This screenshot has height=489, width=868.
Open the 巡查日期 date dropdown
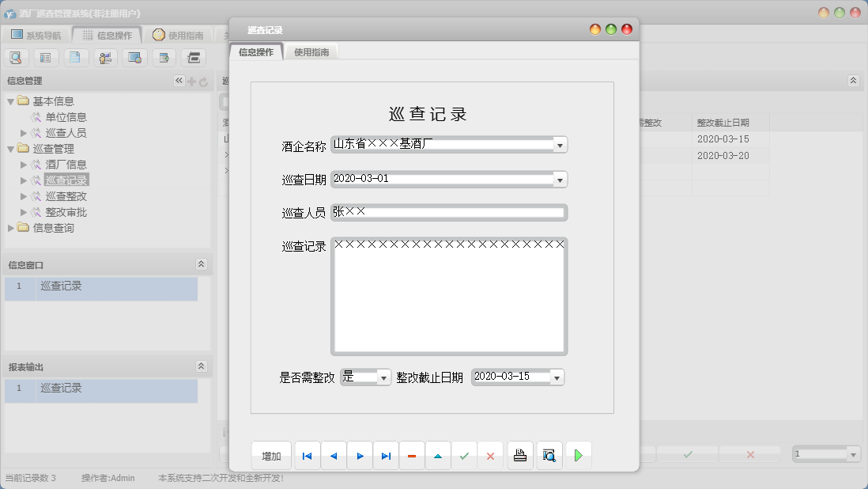(x=560, y=180)
